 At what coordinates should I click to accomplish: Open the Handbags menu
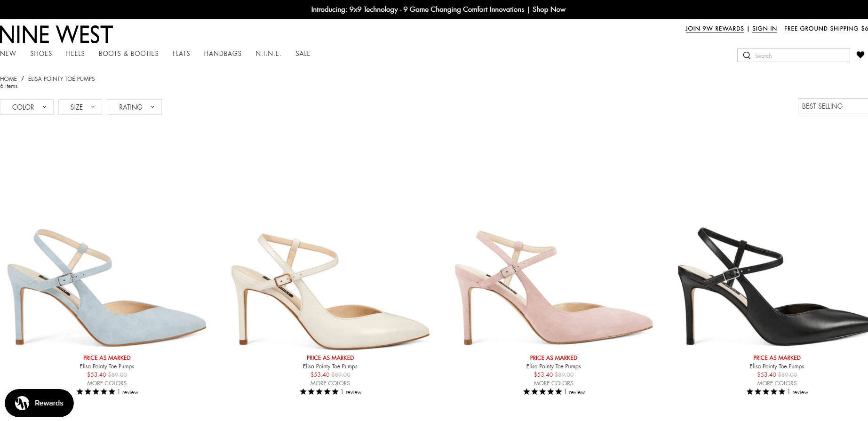[x=223, y=54]
